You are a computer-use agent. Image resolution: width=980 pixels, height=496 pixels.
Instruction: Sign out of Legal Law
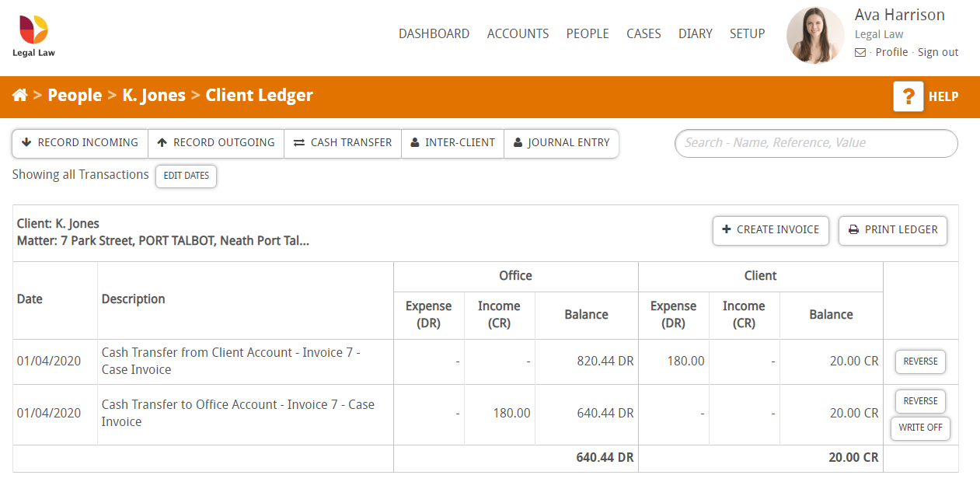click(x=938, y=52)
